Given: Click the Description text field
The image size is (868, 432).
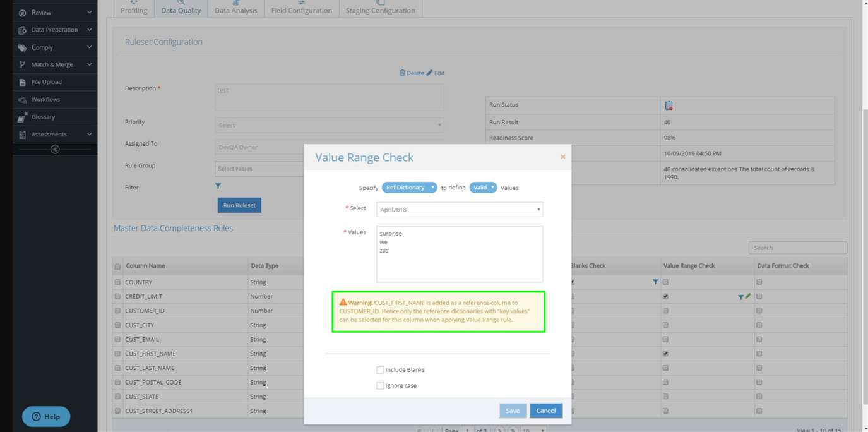Looking at the screenshot, I should [x=329, y=97].
